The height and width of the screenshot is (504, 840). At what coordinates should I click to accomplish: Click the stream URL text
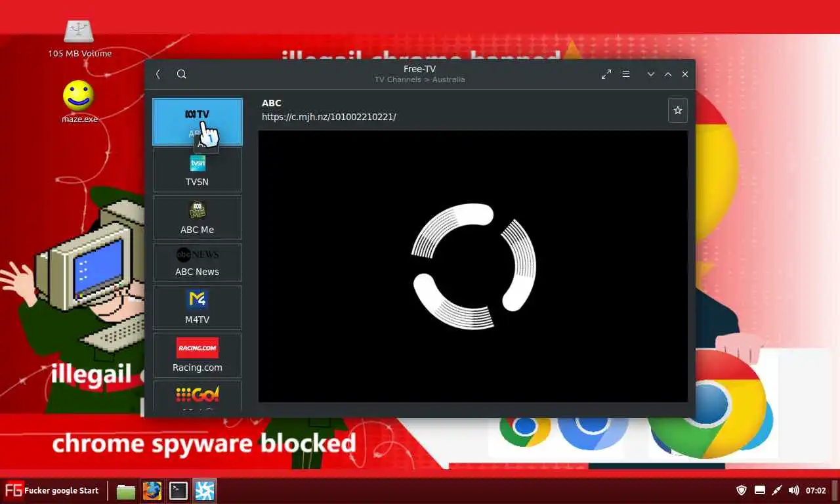(x=329, y=117)
